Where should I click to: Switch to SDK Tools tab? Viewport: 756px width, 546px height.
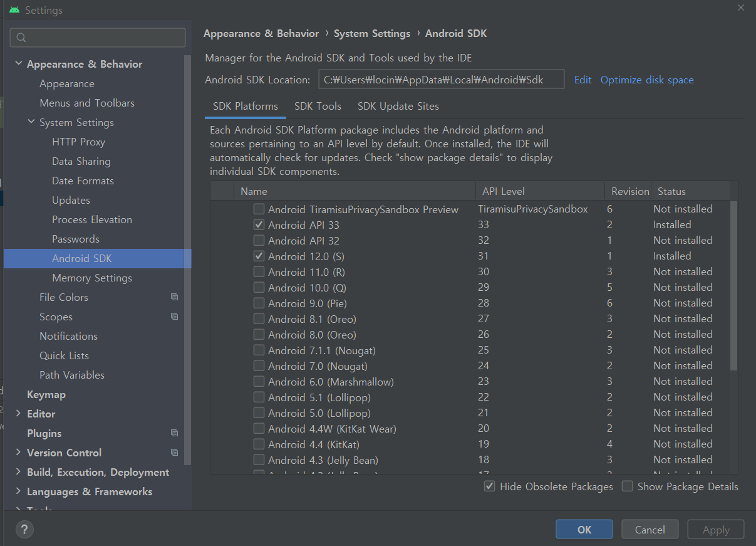tap(318, 107)
